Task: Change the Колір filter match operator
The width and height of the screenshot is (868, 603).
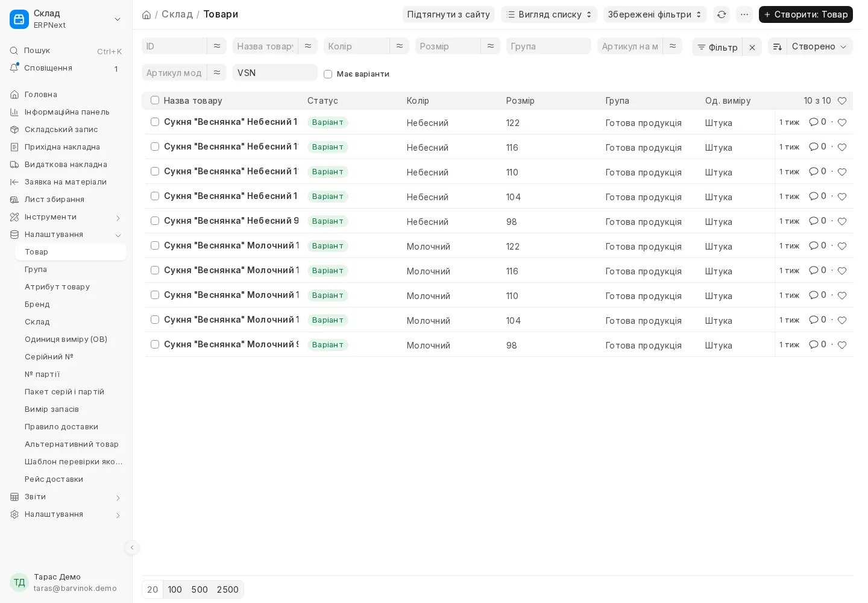Action: point(400,46)
